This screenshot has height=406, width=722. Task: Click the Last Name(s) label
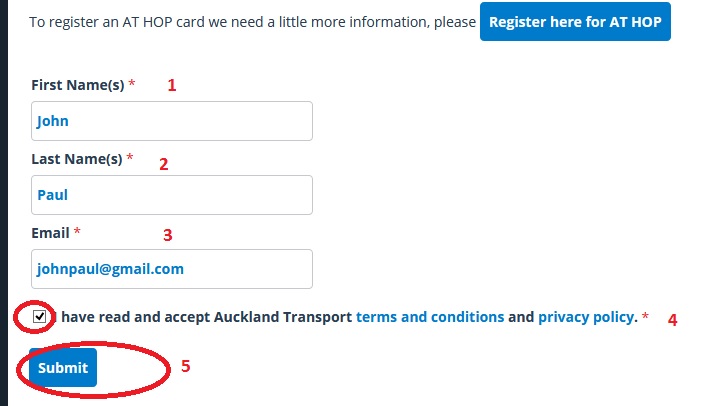pos(77,159)
